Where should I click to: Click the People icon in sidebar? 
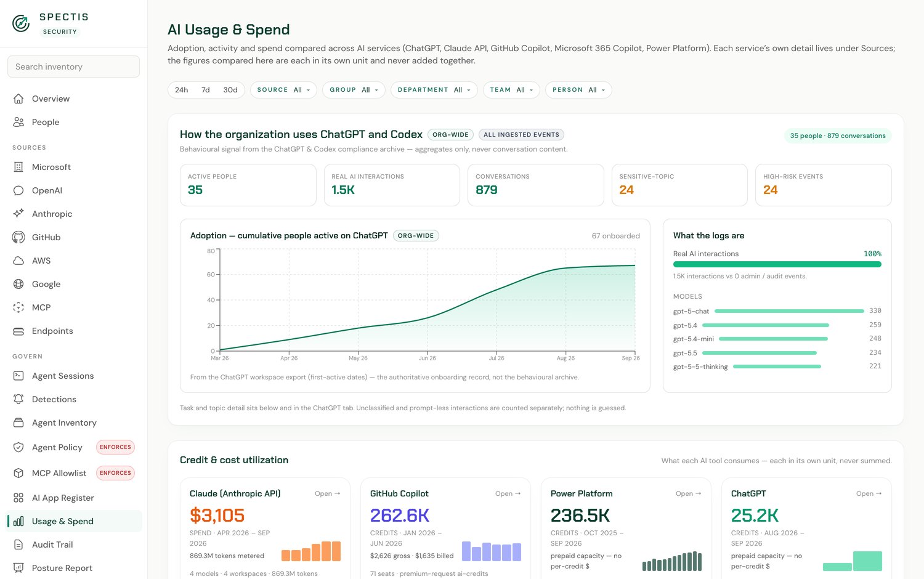point(18,122)
